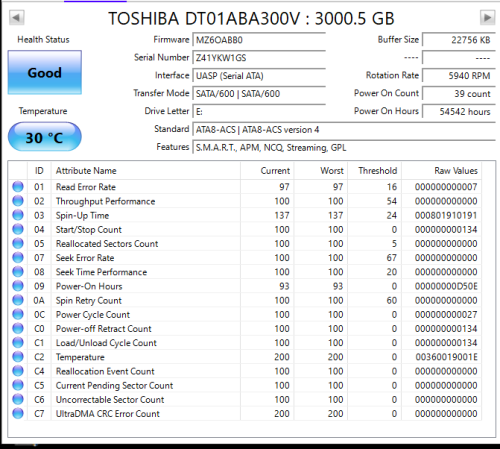500x449 pixels.
Task: Click status orb for Throughput Performance
Action: pyautogui.click(x=18, y=201)
